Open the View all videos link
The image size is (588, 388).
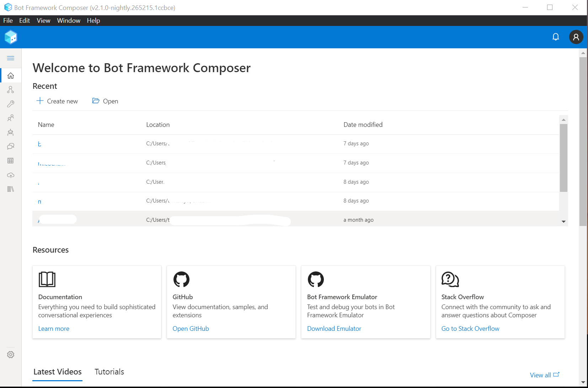click(x=544, y=375)
